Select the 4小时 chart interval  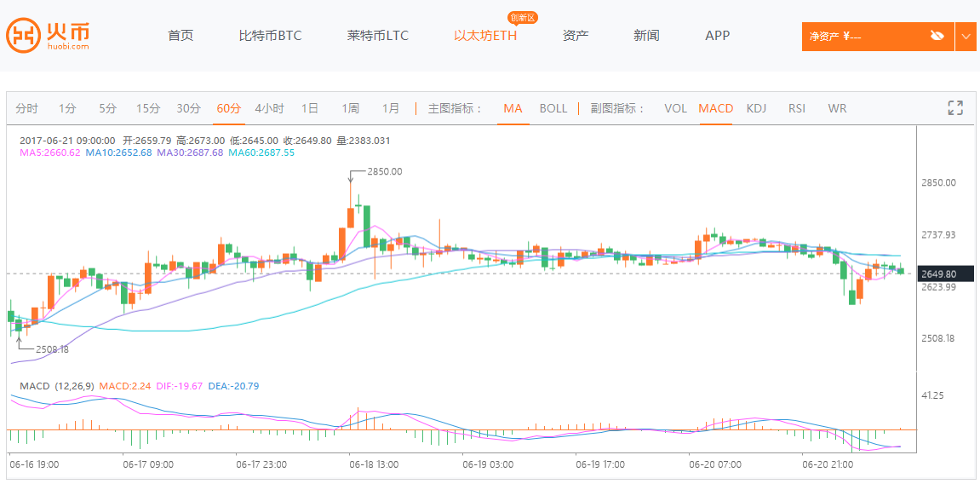click(269, 108)
